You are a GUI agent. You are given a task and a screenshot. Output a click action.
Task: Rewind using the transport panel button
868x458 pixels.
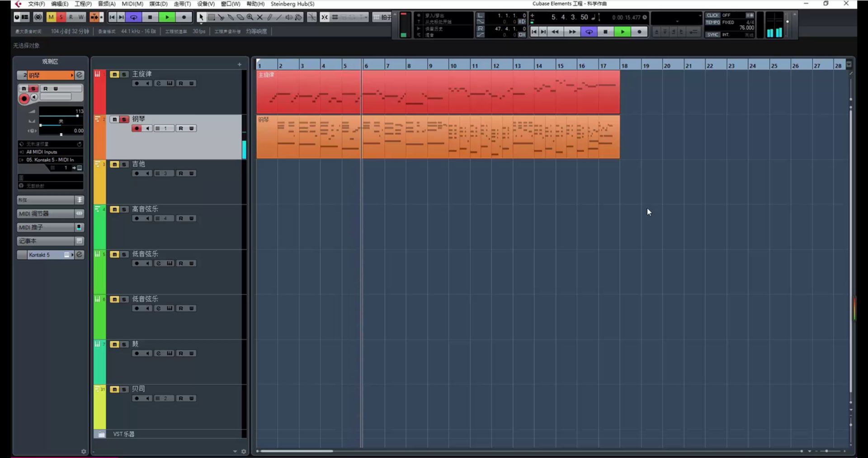[555, 32]
